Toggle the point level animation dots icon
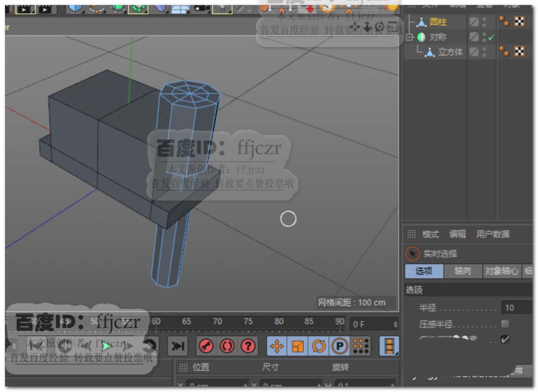This screenshot has width=538, height=392. 360,346
